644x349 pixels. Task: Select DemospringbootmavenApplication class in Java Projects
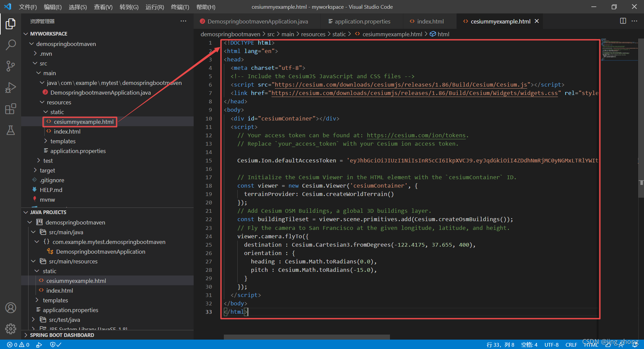pos(101,252)
